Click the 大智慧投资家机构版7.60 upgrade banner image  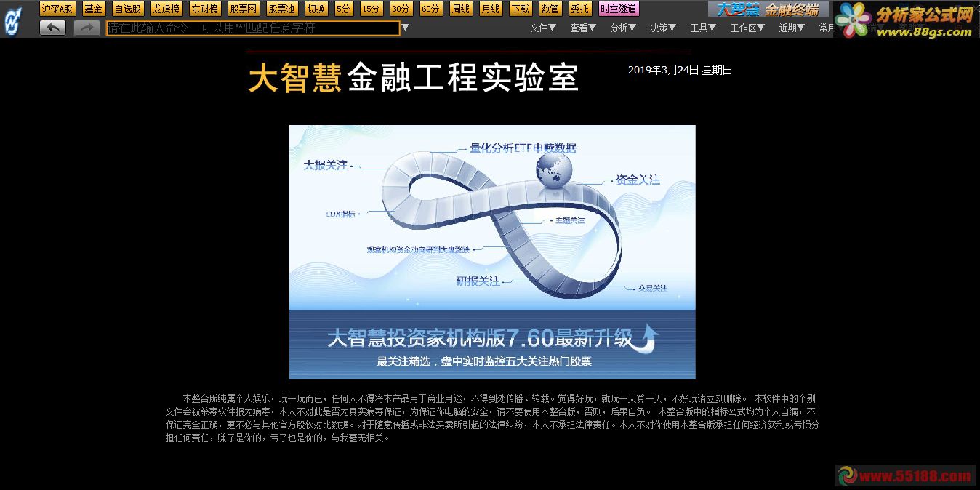click(492, 252)
